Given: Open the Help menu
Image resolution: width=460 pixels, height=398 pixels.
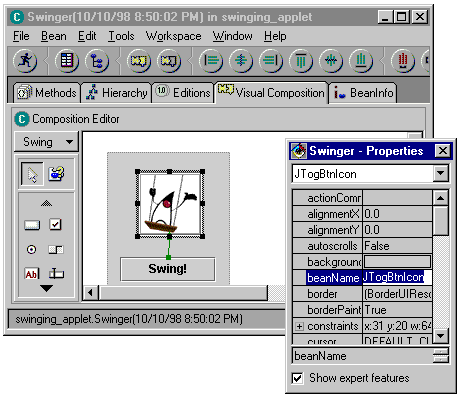Looking at the screenshot, I should (275, 36).
